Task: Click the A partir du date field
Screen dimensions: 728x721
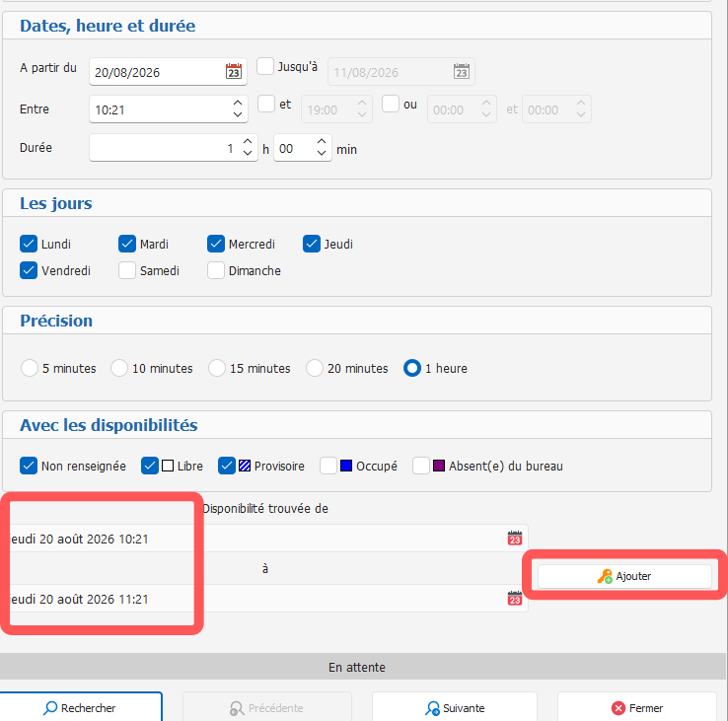Action: (x=168, y=71)
